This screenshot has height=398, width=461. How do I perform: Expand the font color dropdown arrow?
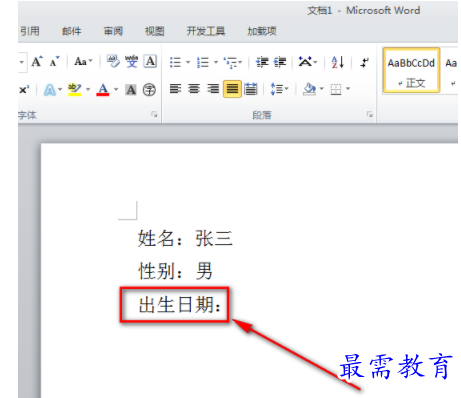[x=116, y=89]
